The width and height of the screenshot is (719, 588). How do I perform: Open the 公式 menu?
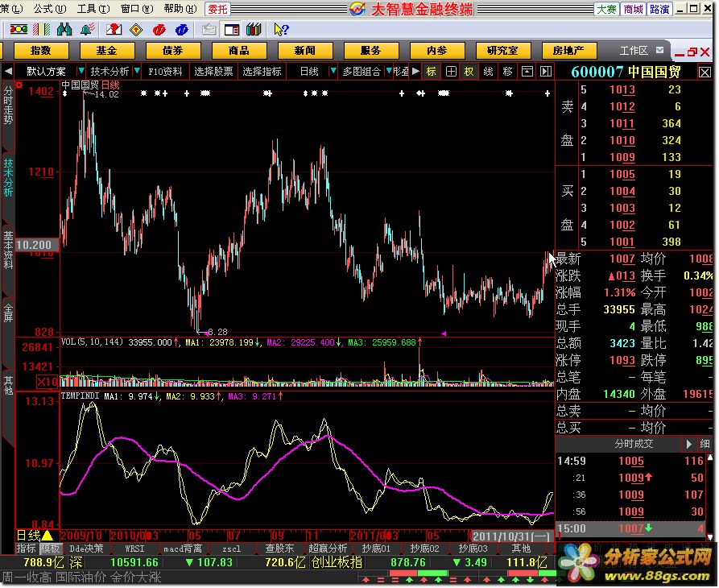click(x=50, y=9)
